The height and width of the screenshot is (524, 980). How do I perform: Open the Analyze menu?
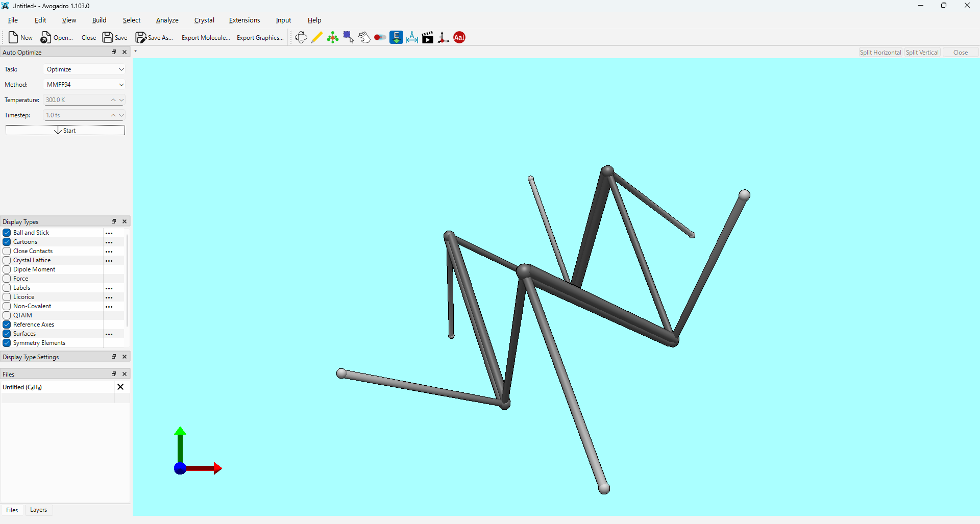pos(167,20)
